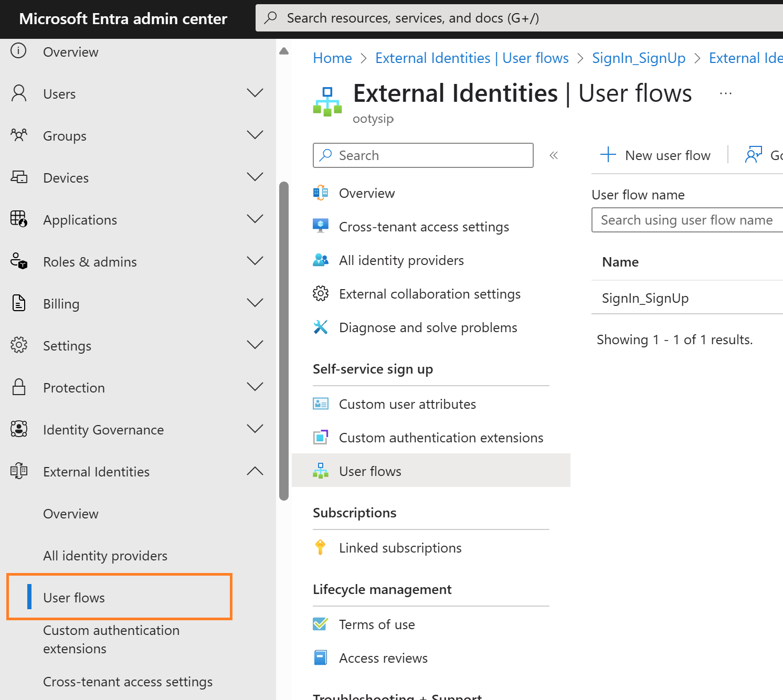Screen dimensions: 783x700
Task: Click the Devices icon in sidebar
Action: point(19,177)
